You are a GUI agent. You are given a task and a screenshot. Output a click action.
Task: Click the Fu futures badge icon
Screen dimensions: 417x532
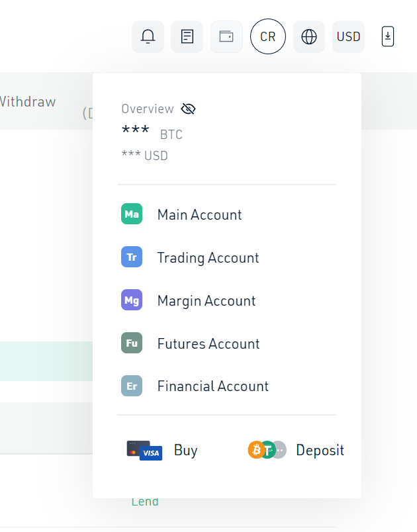[x=132, y=343]
